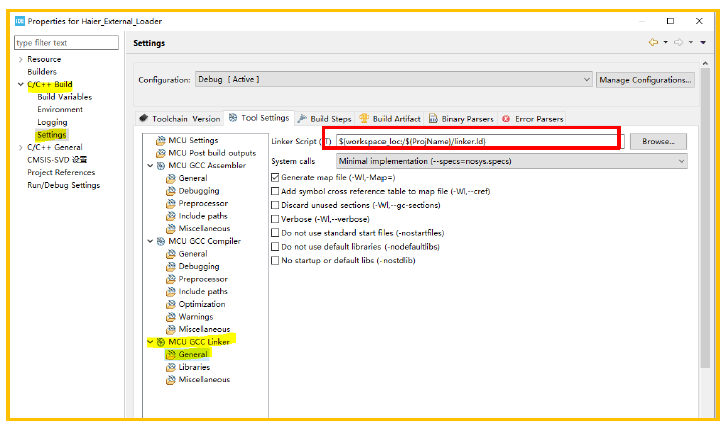Enable Discard unused sections checkbox
Screen dimensions: 723x427
point(275,205)
